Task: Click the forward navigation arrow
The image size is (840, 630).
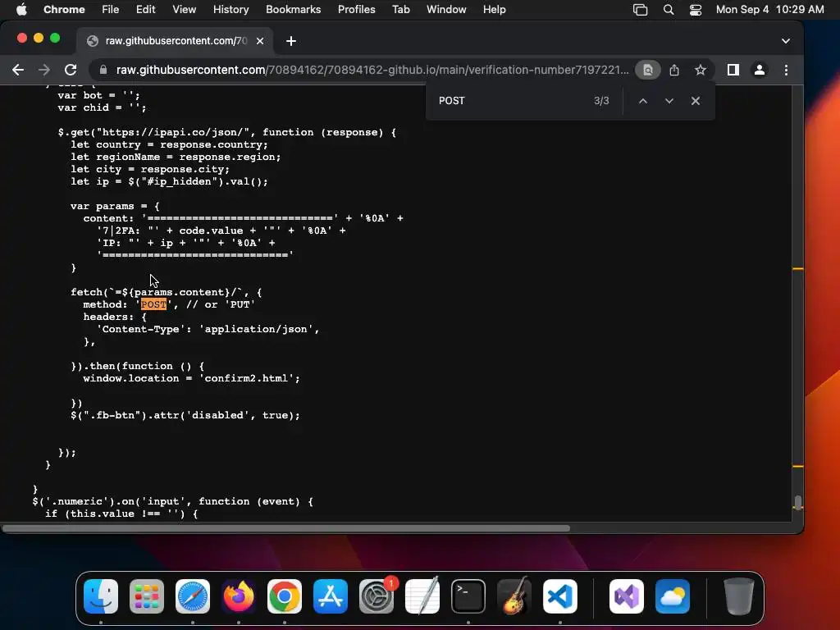Action: pyautogui.click(x=44, y=71)
